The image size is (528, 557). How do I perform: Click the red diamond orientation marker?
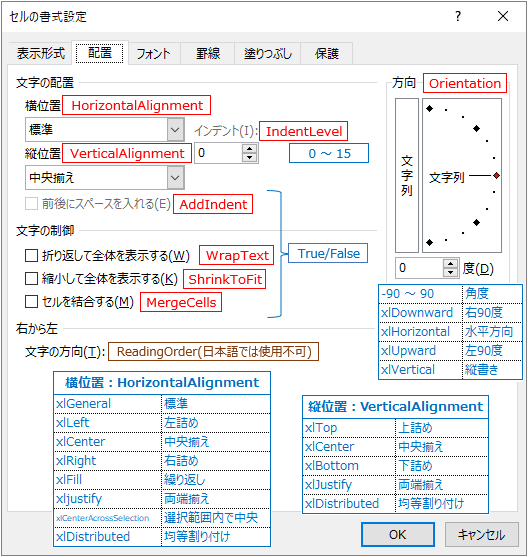[x=497, y=175]
